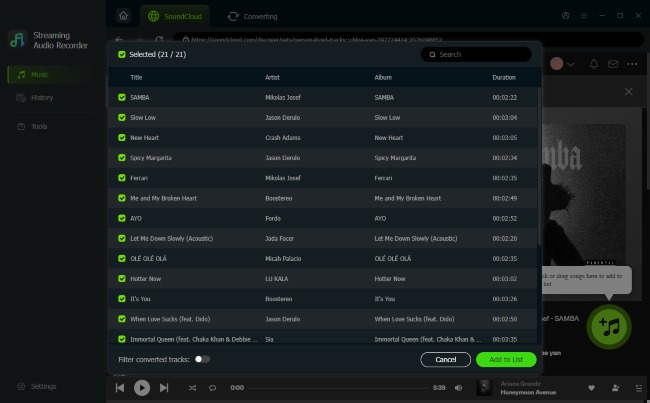Screen dimensions: 650x403
Task: Uncheck the Slow Low track checkbox
Action: (121, 117)
